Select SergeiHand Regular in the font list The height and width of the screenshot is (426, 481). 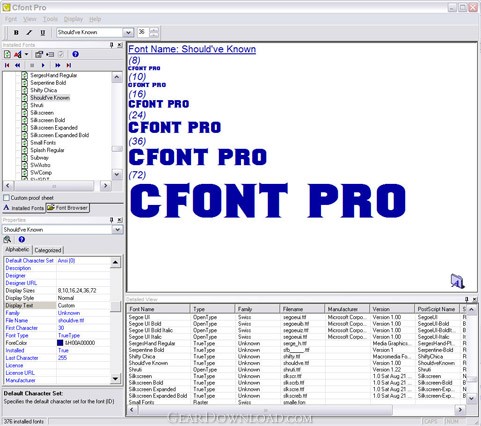[x=54, y=75]
